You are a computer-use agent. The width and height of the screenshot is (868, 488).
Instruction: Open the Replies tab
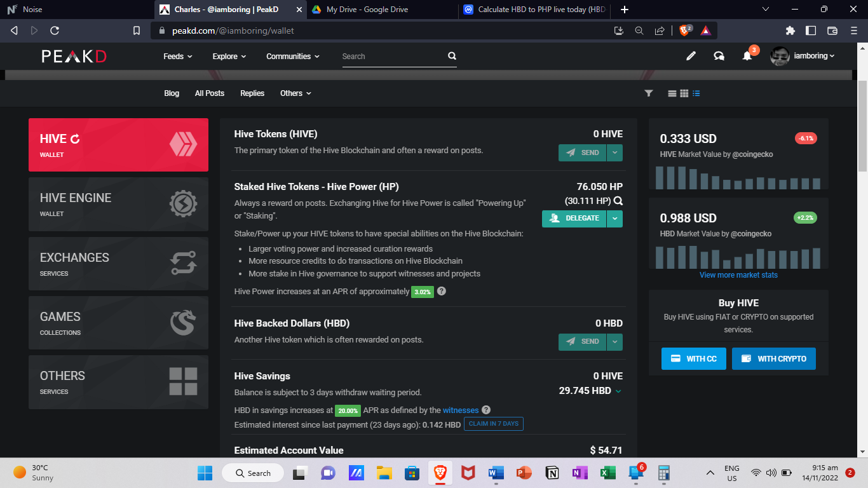click(x=252, y=93)
